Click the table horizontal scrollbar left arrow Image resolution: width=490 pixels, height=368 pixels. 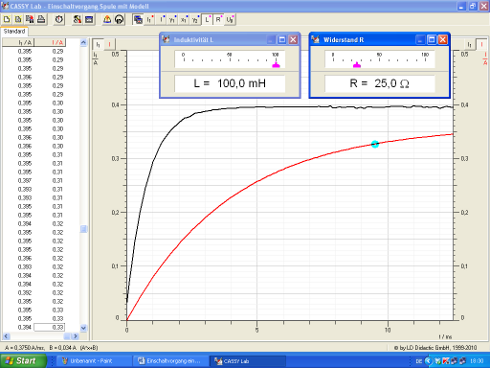pyautogui.click(x=6, y=336)
